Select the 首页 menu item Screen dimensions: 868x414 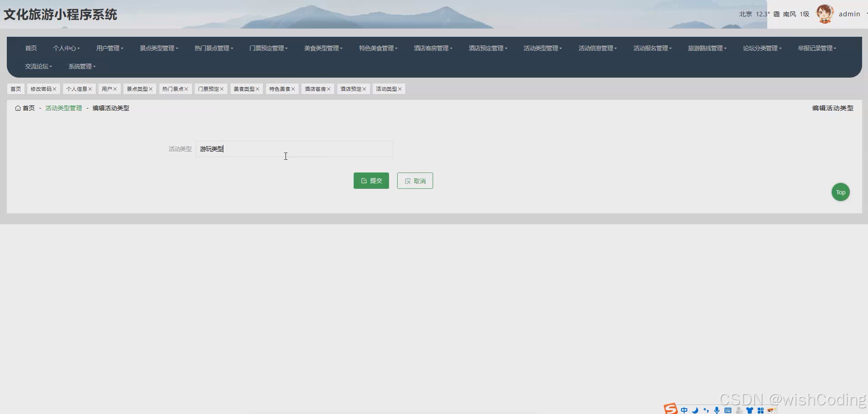[30, 48]
